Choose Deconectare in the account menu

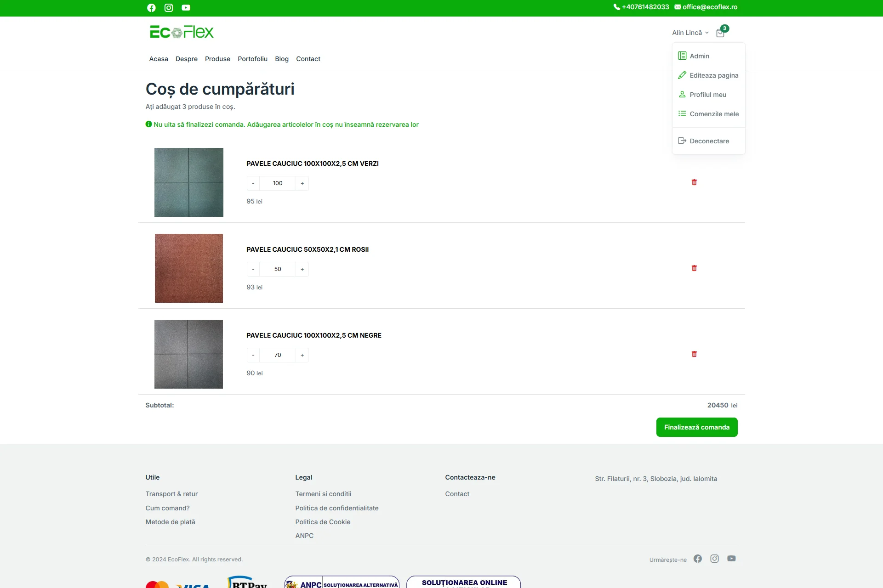709,141
